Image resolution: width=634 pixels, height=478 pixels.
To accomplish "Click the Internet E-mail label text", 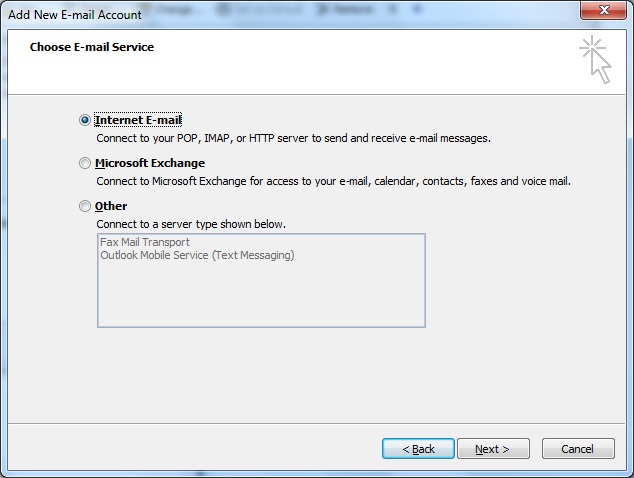I will [138, 120].
